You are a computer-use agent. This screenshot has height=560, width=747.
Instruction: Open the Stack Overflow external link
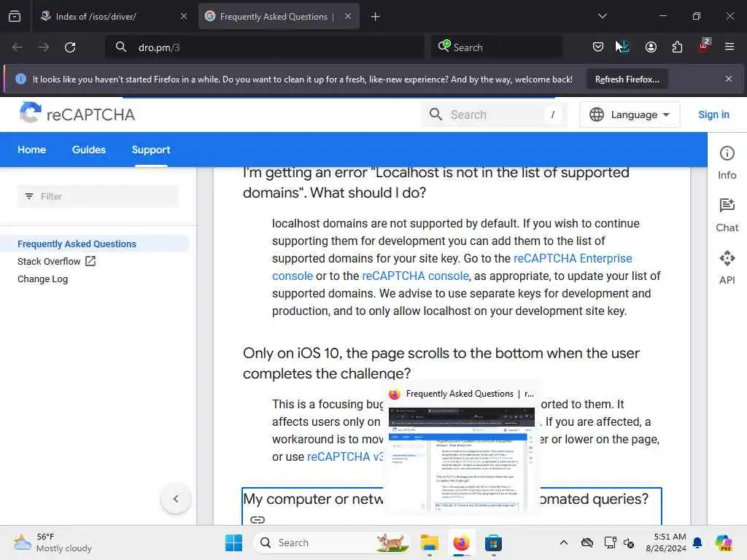(x=56, y=262)
